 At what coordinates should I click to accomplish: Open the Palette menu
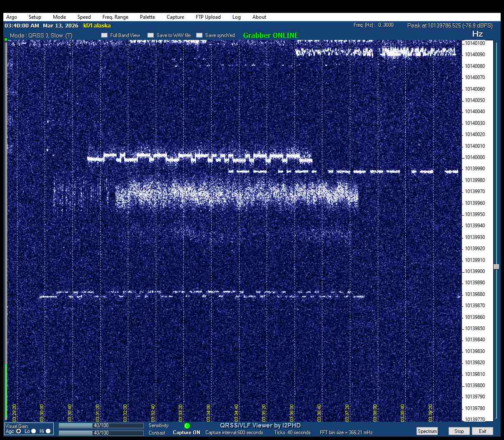147,17
